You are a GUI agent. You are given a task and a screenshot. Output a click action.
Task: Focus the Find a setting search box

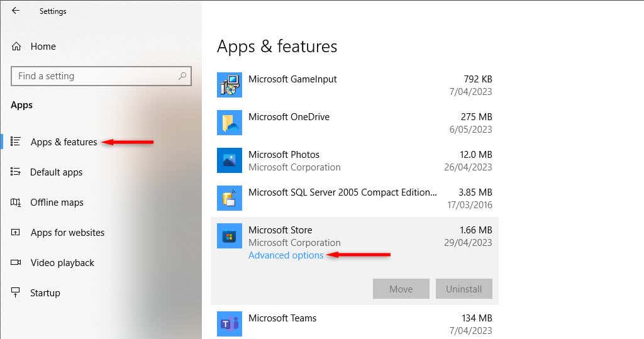tap(101, 76)
